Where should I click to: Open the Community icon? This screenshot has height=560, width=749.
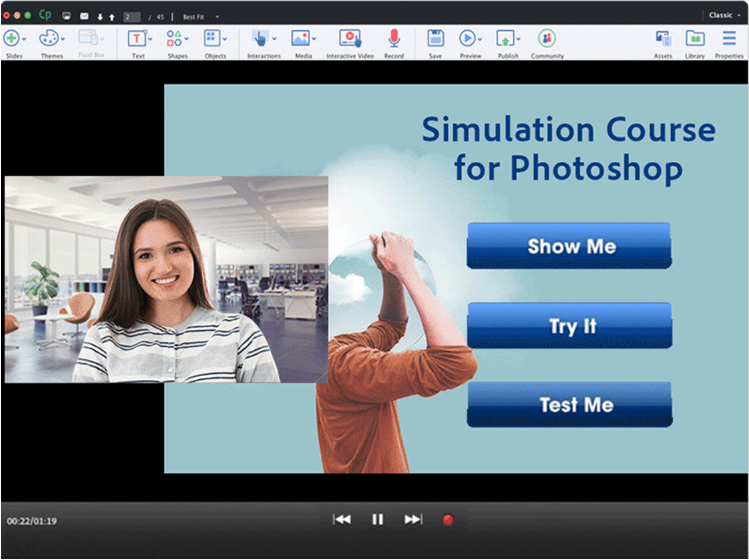546,38
